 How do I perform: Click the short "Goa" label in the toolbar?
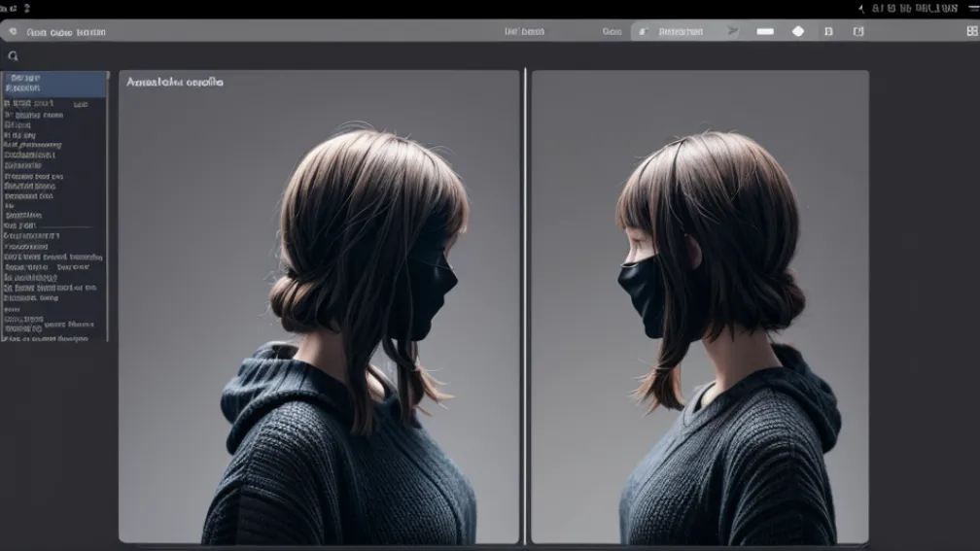(612, 31)
